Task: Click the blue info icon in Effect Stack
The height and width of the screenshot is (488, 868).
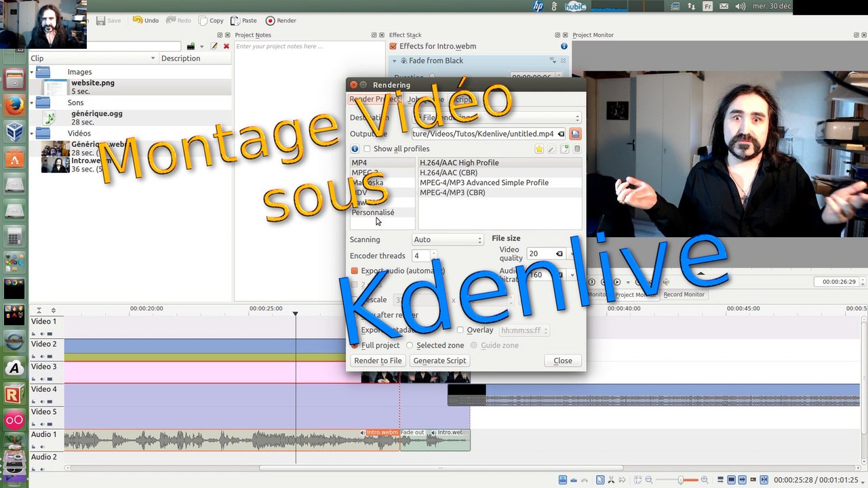Action: (564, 46)
